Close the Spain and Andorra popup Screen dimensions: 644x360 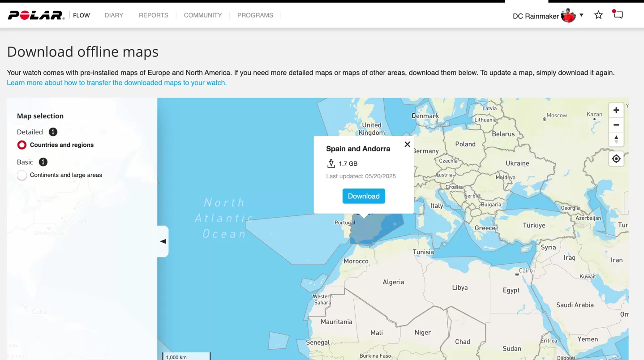coord(407,144)
